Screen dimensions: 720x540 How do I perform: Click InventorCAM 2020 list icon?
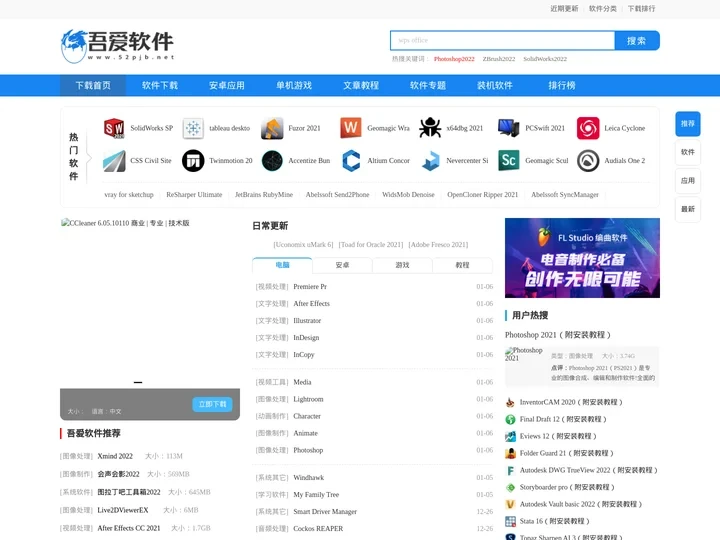click(510, 402)
